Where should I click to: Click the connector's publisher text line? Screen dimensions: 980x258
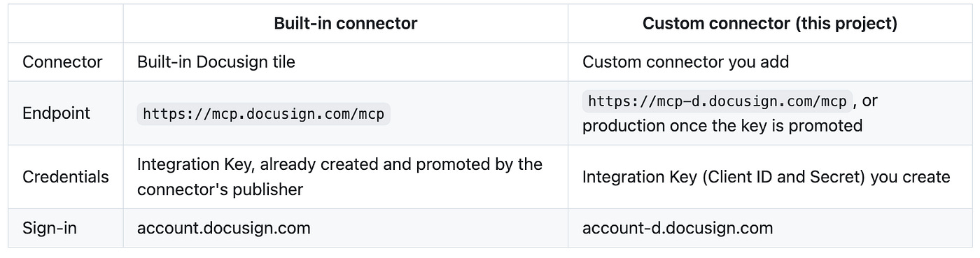click(220, 189)
